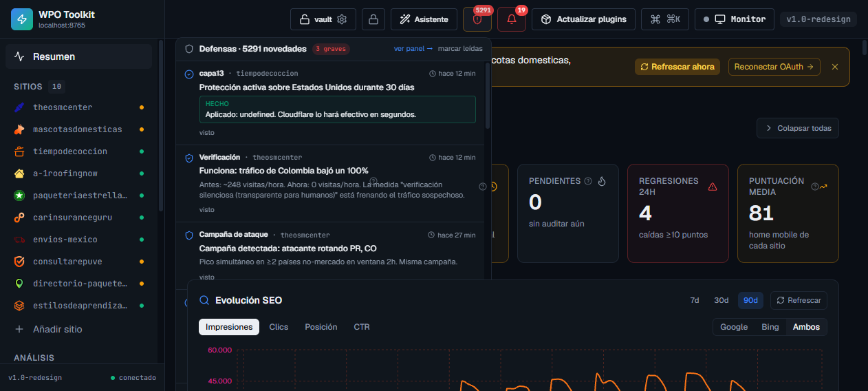Click Refrescar ahora in the banner
868x391 pixels.
[677, 67]
